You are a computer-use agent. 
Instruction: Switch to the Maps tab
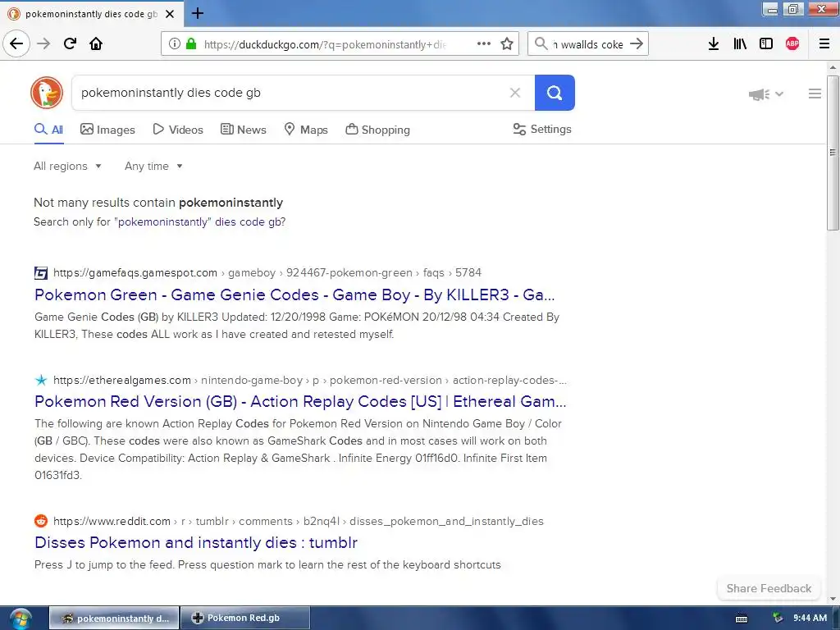tap(306, 130)
